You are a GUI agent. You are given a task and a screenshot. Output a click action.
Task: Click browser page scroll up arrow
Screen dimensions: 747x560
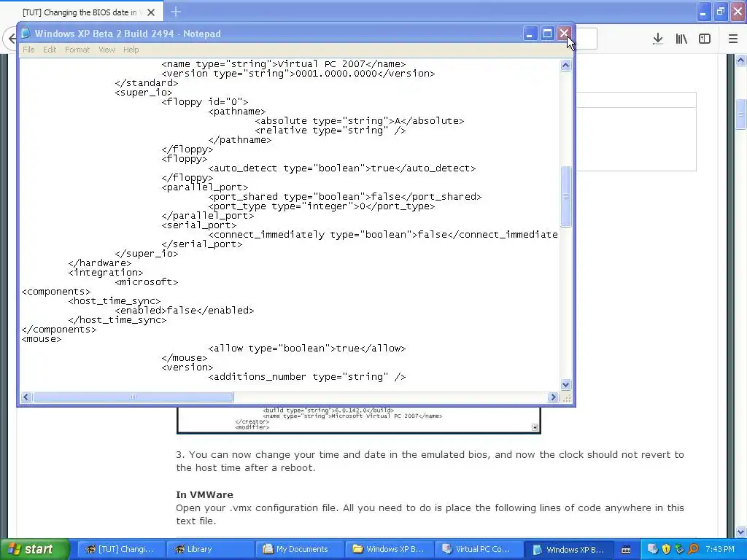pos(741,60)
